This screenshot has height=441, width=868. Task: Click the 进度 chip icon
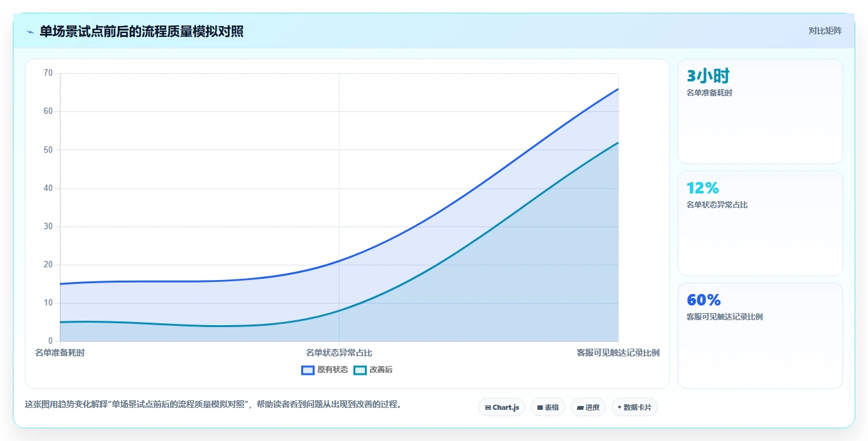[581, 407]
